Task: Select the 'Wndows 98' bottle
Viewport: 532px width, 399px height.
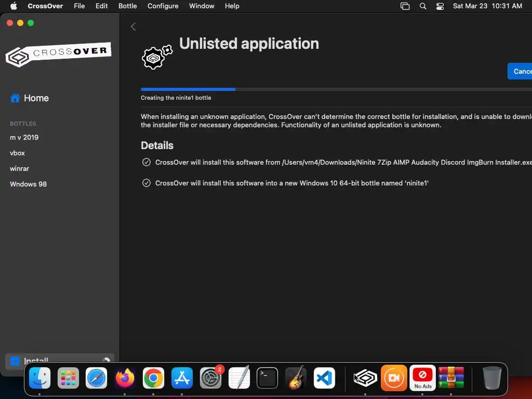Action: coord(28,184)
